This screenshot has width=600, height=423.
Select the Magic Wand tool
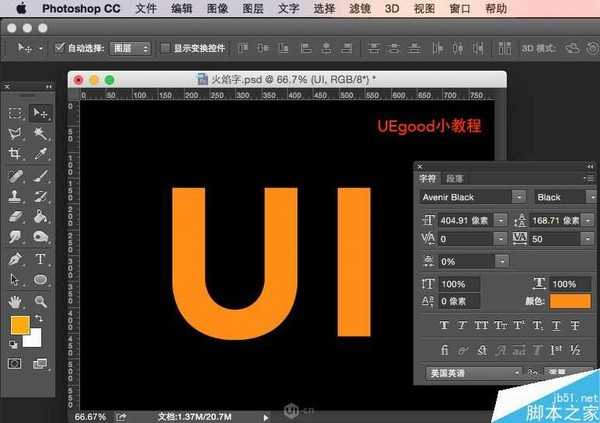(x=40, y=133)
